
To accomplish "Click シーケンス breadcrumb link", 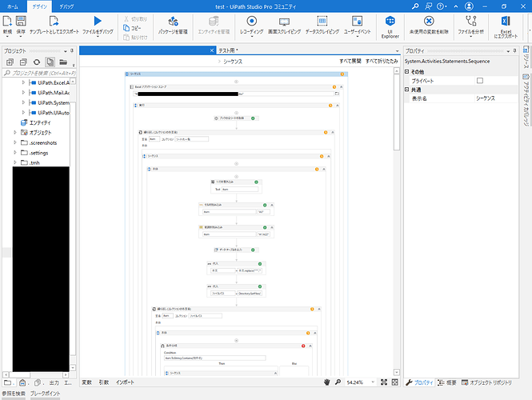I will point(233,62).
